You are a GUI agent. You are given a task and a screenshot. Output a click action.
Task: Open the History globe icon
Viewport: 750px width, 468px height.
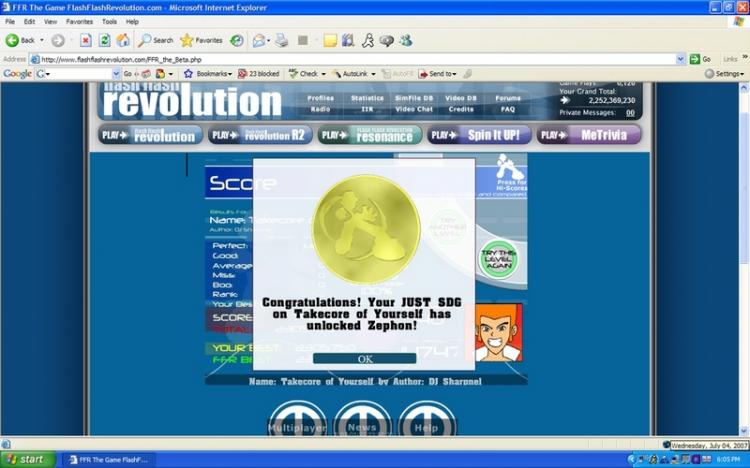[237, 41]
